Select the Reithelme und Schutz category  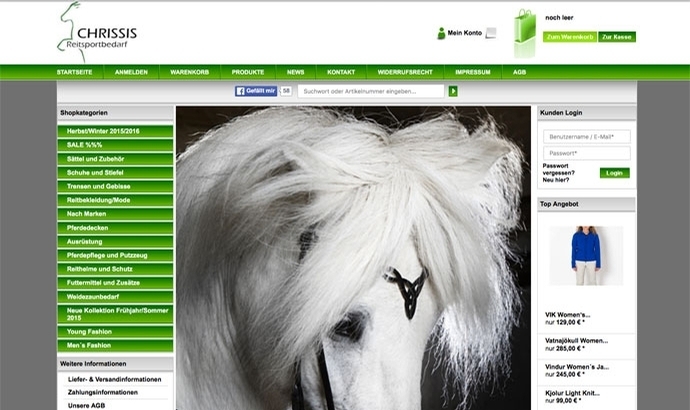(115, 269)
